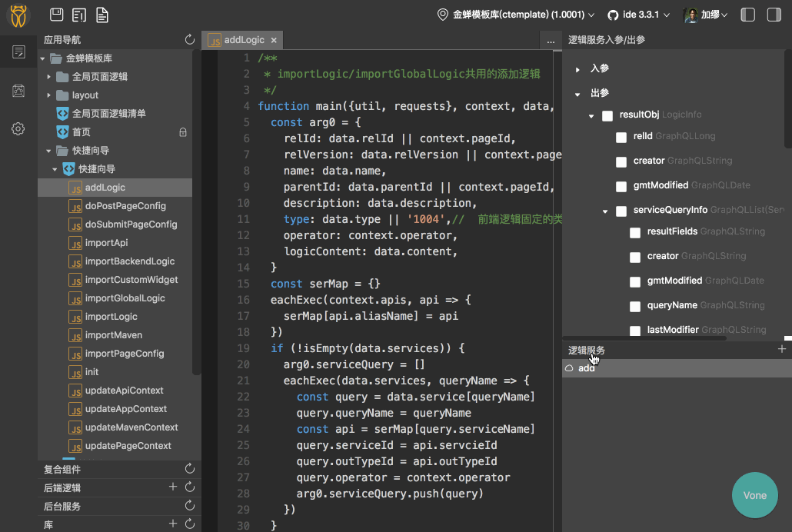Open the ide 3.3.1 version menu
792x532 pixels.
pyautogui.click(x=639, y=15)
